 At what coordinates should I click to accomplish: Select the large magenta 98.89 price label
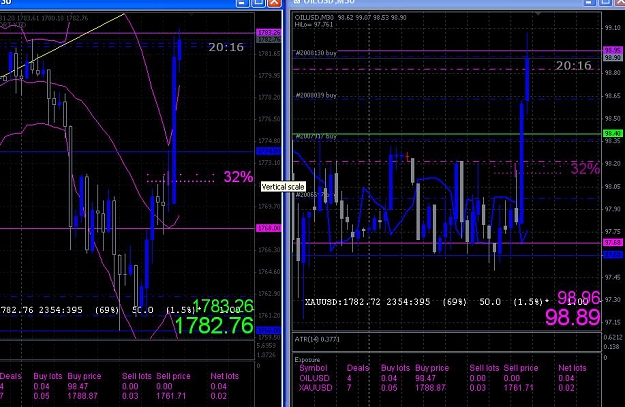click(572, 317)
